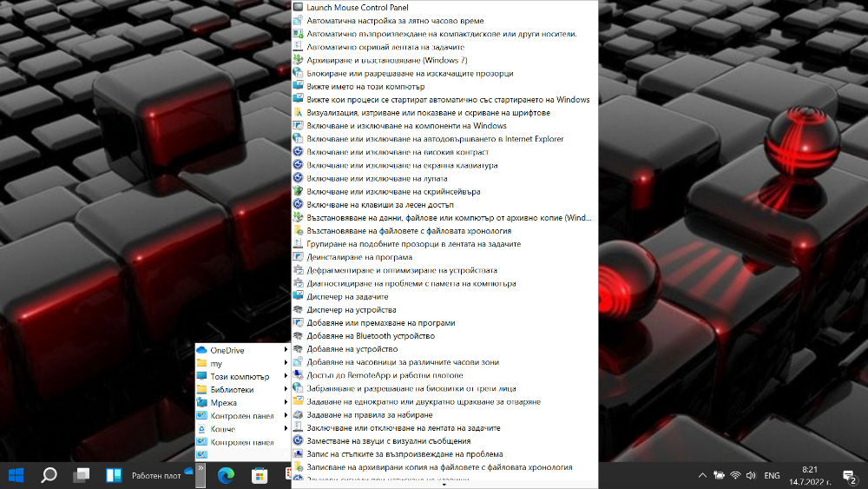Click icon beside Включване или изключване на лупата
Screen dimensions: 868x489
pos(298,178)
